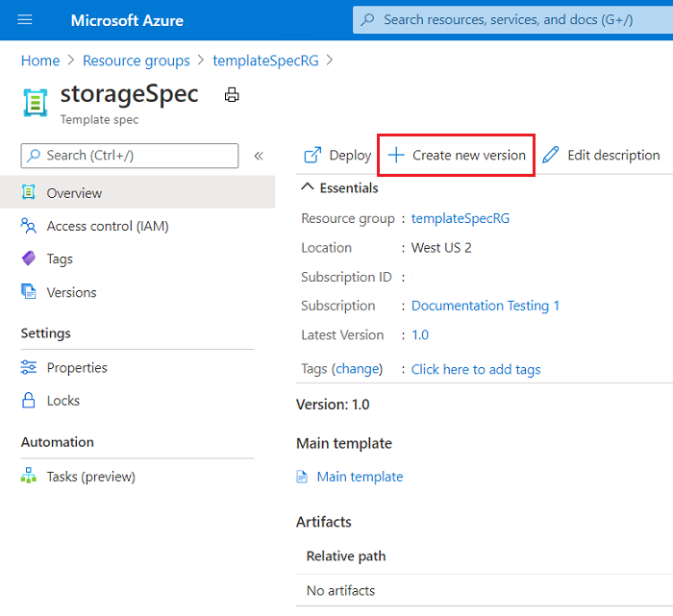This screenshot has height=616, width=673.
Task: Click the Tasks (preview) hierarchy icon
Action: (29, 476)
